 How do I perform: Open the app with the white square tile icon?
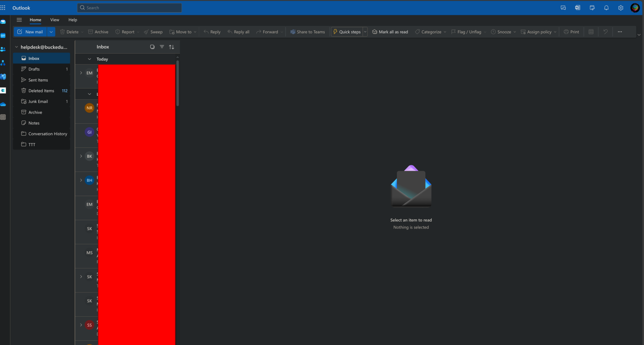pos(3,90)
